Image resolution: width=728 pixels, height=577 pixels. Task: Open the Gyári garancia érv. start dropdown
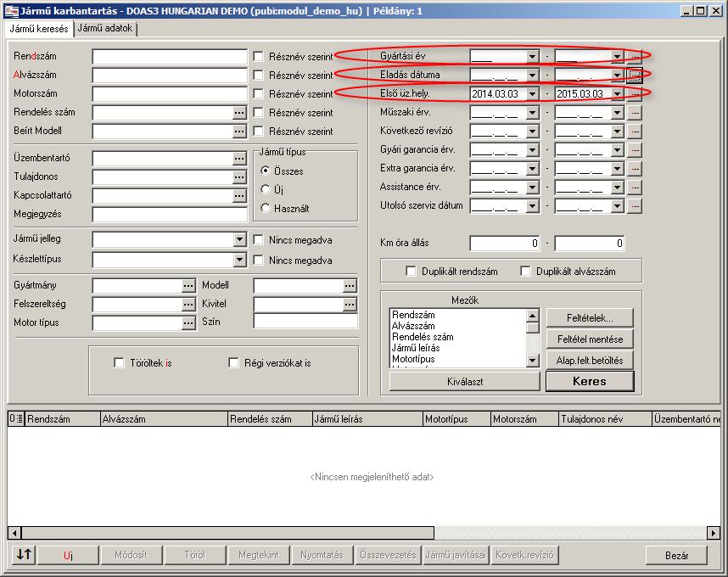(x=533, y=150)
